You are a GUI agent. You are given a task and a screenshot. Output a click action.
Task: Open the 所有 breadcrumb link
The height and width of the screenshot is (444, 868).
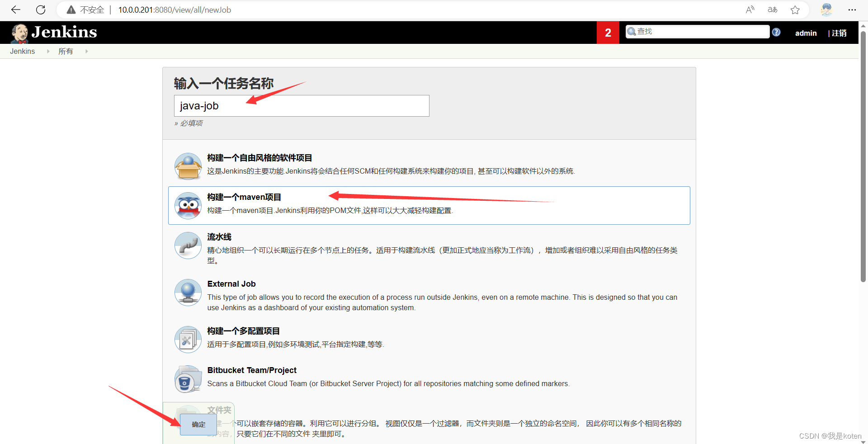click(x=66, y=52)
